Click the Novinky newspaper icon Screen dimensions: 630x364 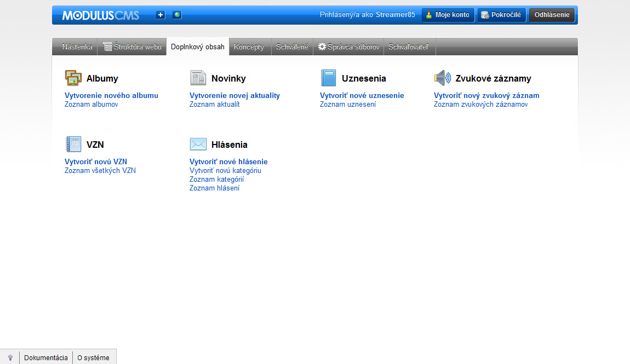[x=198, y=78]
